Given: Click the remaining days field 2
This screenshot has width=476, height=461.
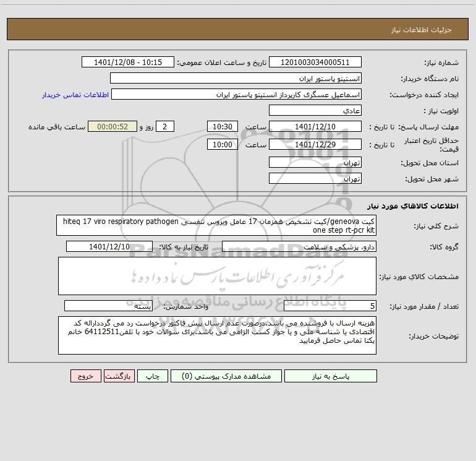Looking at the screenshot, I should click(165, 127).
